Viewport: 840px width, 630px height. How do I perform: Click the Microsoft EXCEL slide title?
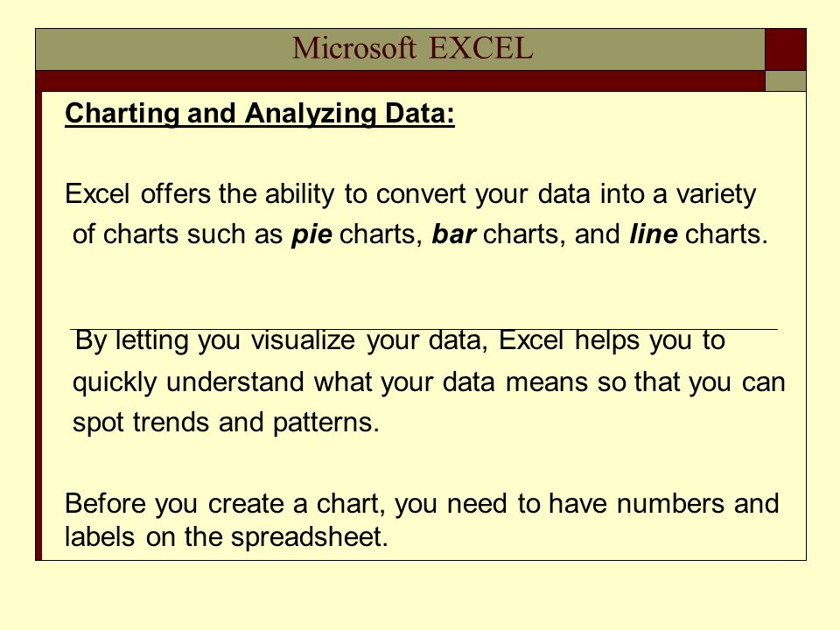tap(412, 48)
